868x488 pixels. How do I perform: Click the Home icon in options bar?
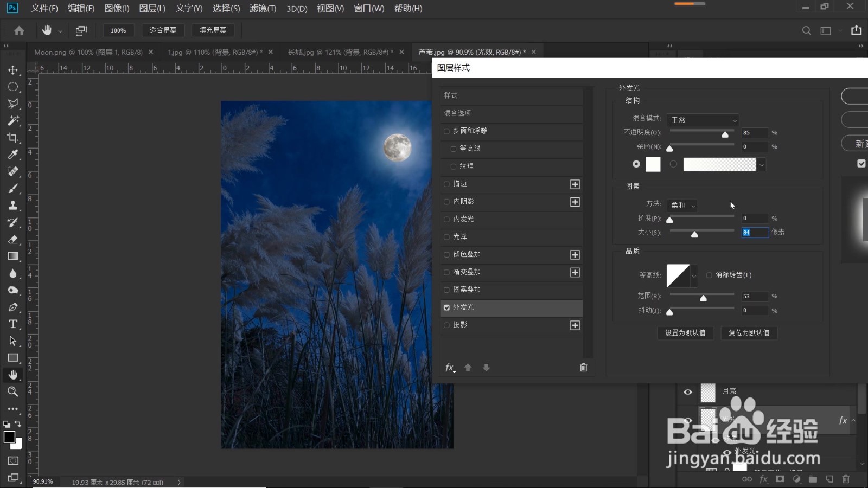pyautogui.click(x=19, y=30)
